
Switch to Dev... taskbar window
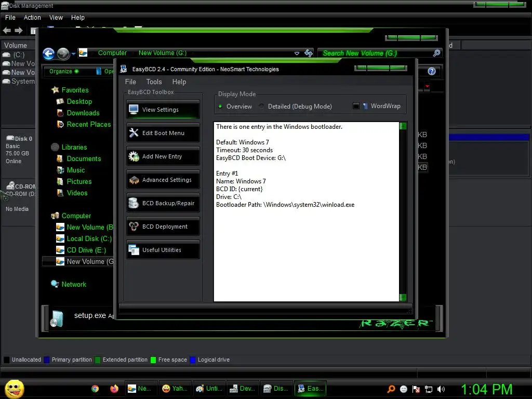point(243,389)
